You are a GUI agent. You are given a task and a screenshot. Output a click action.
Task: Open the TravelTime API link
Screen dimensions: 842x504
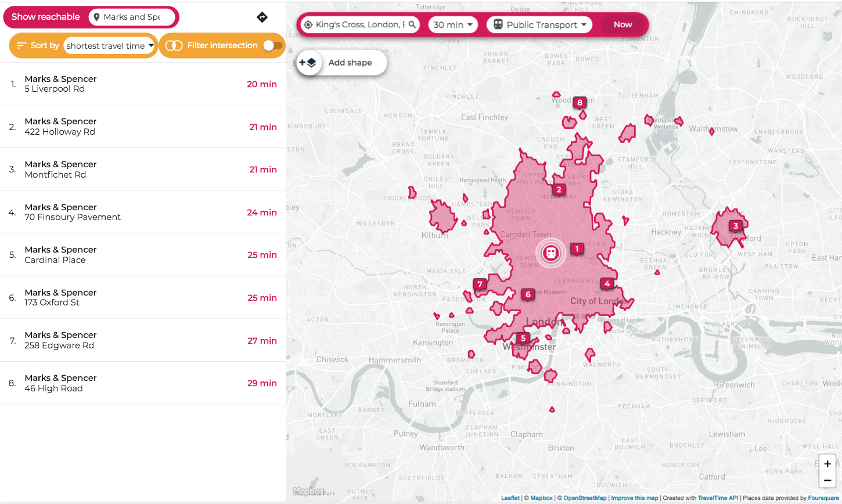(718, 498)
